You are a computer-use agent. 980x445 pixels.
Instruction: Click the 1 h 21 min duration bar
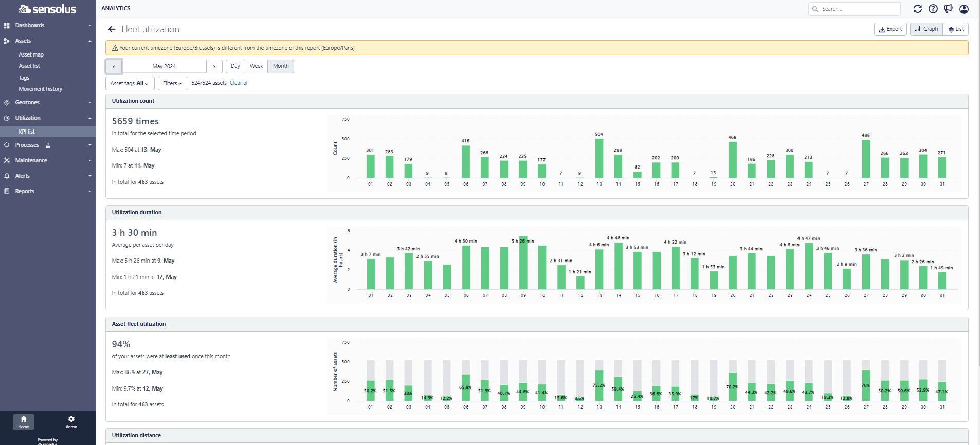[580, 283]
